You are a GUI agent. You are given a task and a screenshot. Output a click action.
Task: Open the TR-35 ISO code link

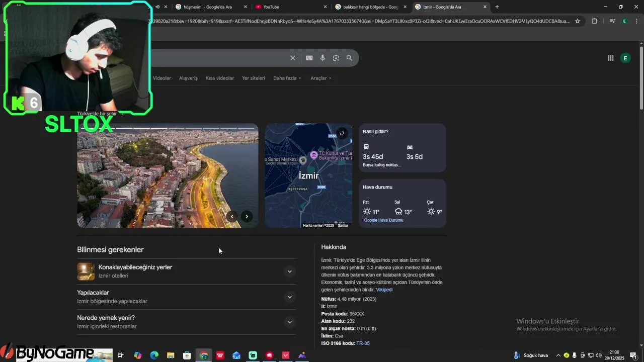[363, 343]
